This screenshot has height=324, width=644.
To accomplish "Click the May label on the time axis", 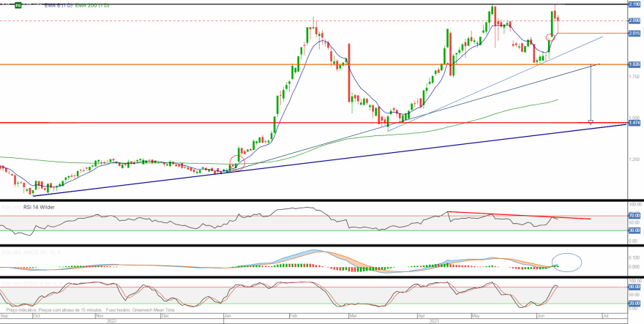I will [476, 316].
